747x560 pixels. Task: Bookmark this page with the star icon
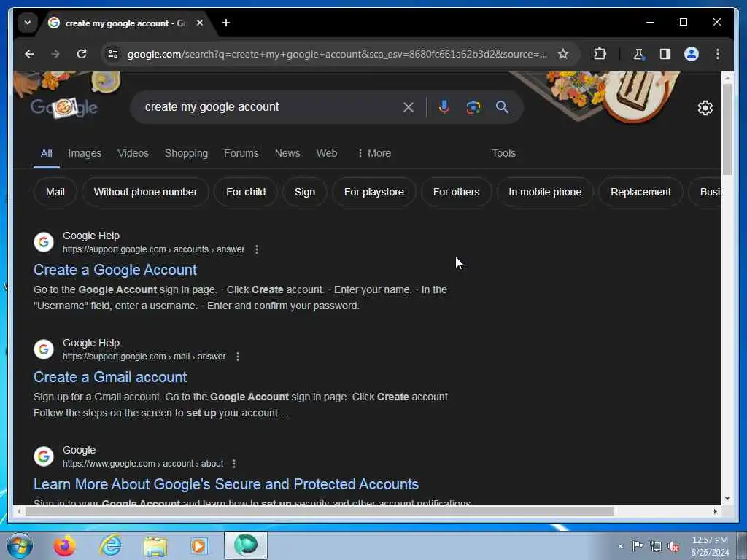coord(562,54)
